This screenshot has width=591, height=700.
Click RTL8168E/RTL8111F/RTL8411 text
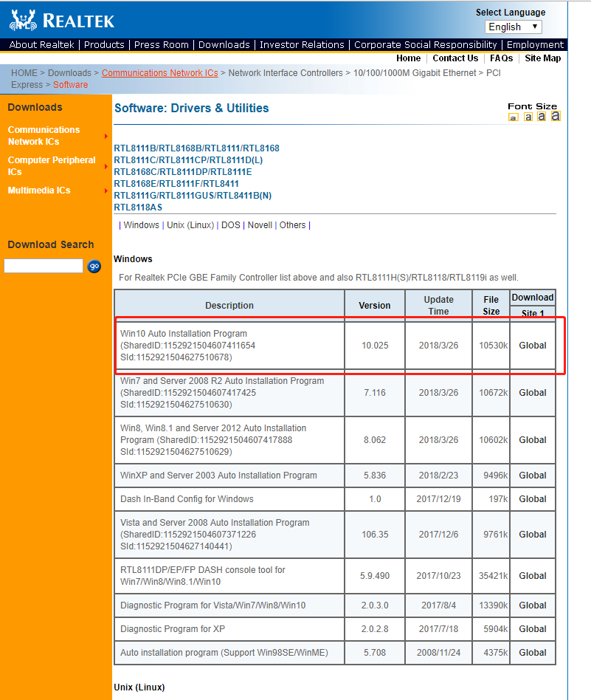coord(176,183)
